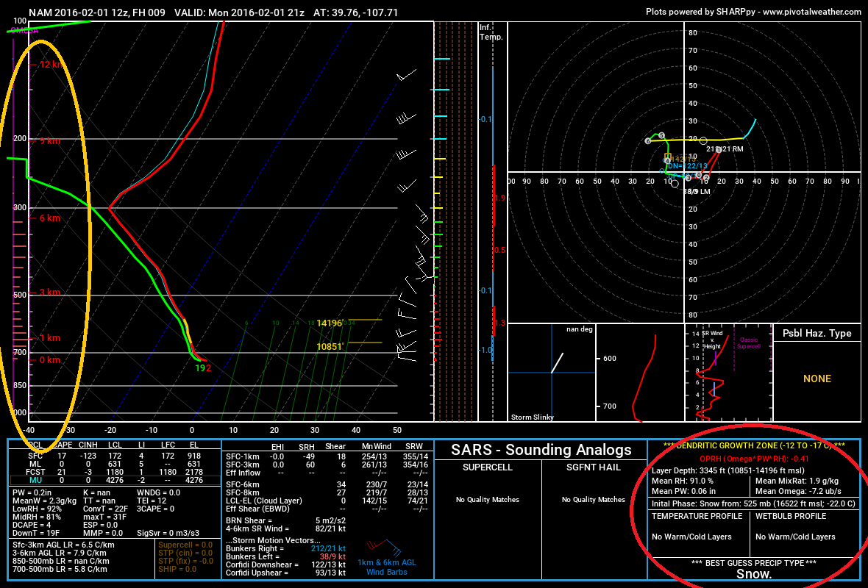868x588 pixels.
Task: Click the '1km & 6km AGL Wind Barbs' label
Action: coord(387,567)
